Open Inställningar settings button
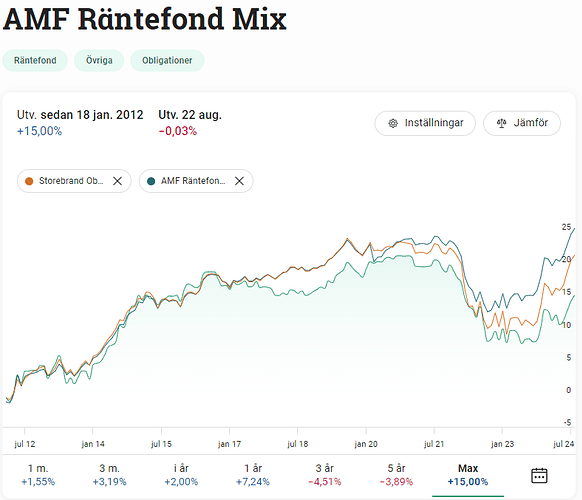 tap(425, 123)
